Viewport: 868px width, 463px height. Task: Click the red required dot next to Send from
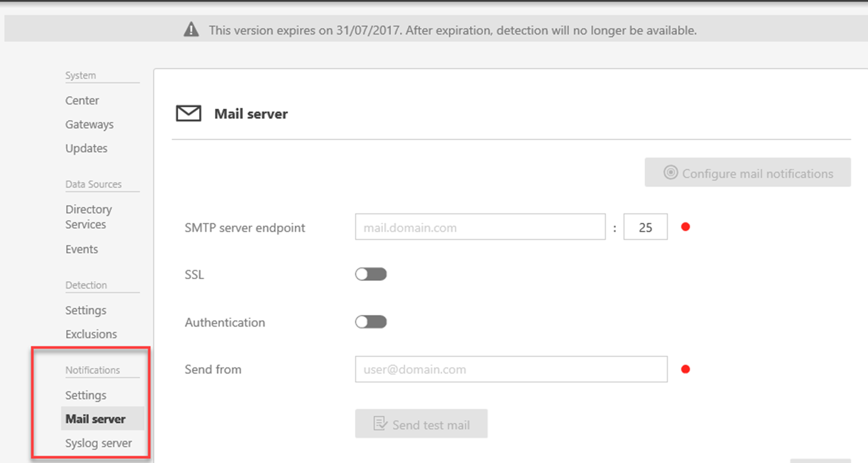pos(686,369)
